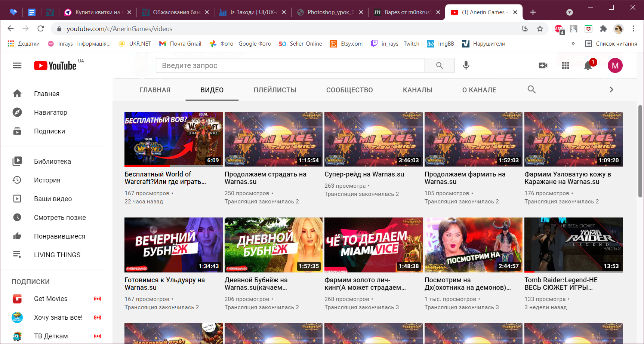Open the СООБЩЕСТВО channel tab
Viewport: 644px width, 344px height.
[349, 90]
